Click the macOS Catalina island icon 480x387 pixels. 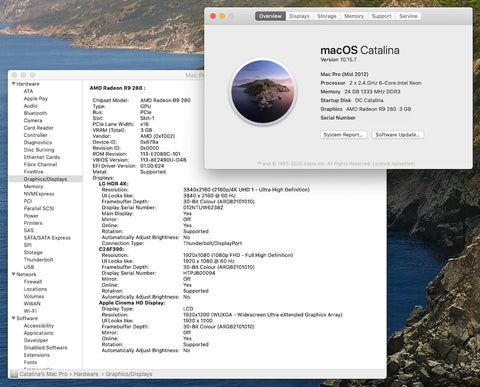(263, 91)
